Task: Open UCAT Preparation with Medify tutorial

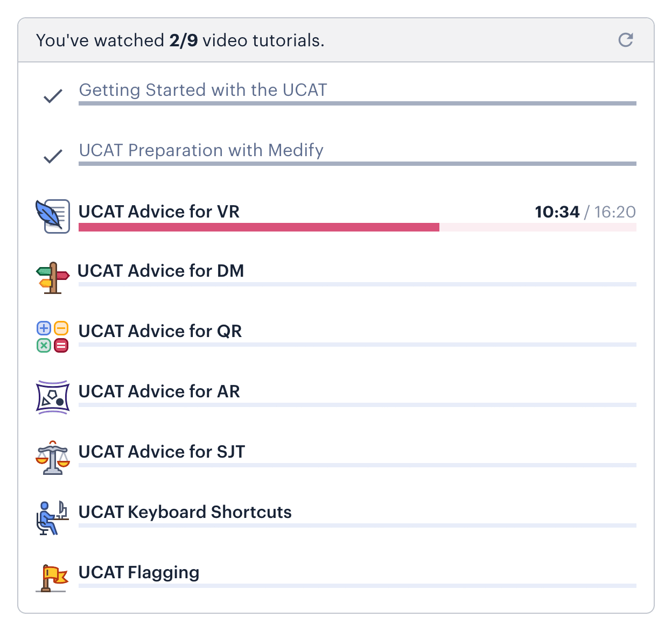Action: pos(201,150)
